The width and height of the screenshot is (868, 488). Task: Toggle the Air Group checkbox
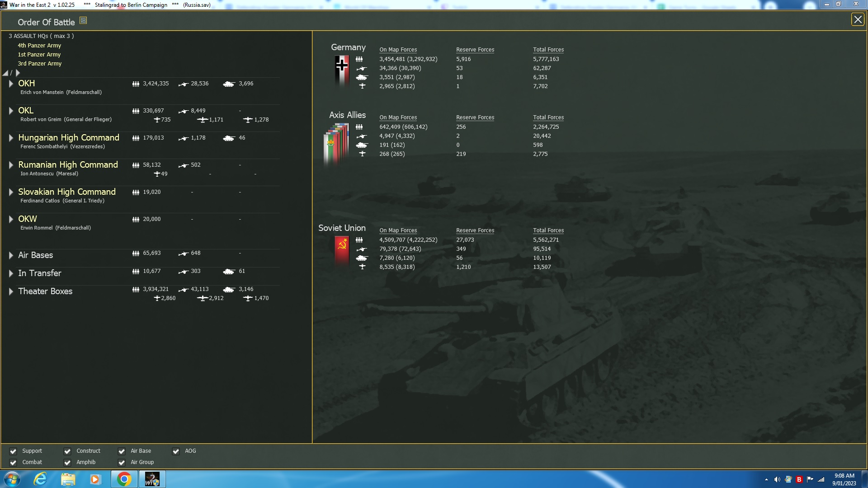point(122,463)
